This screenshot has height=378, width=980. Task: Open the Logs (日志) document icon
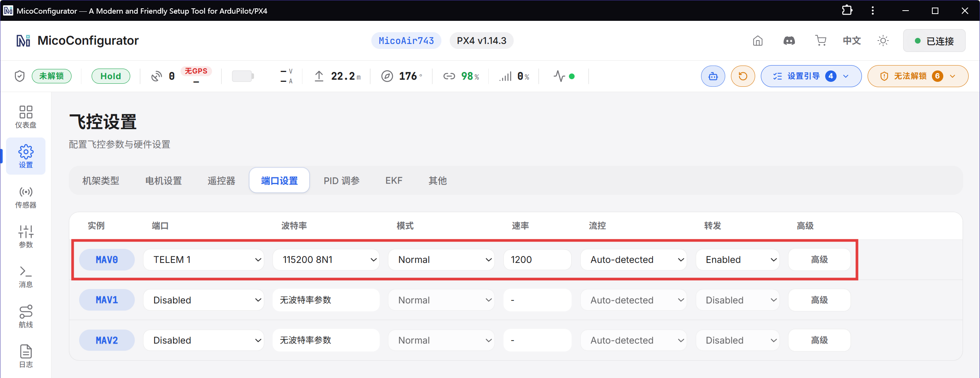[25, 356]
